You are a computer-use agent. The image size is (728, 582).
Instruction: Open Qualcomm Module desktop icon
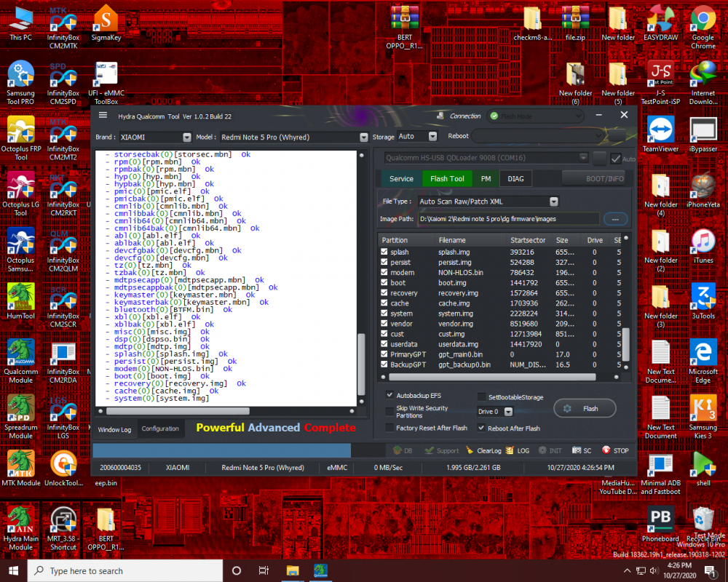point(20,361)
